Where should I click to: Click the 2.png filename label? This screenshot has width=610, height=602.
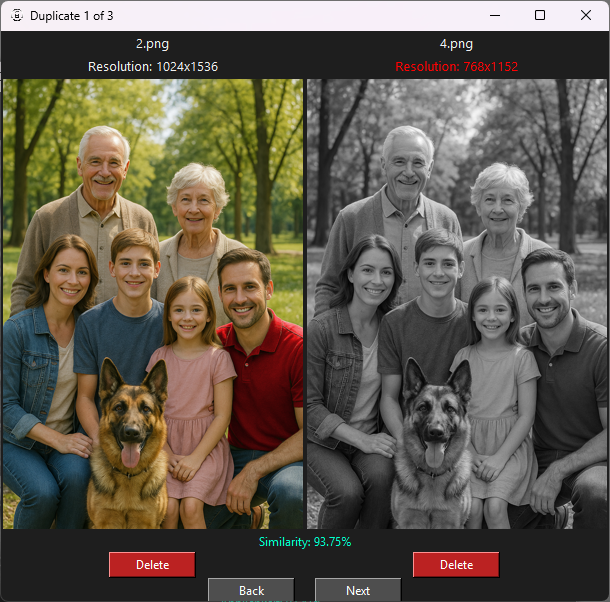pyautogui.click(x=153, y=44)
